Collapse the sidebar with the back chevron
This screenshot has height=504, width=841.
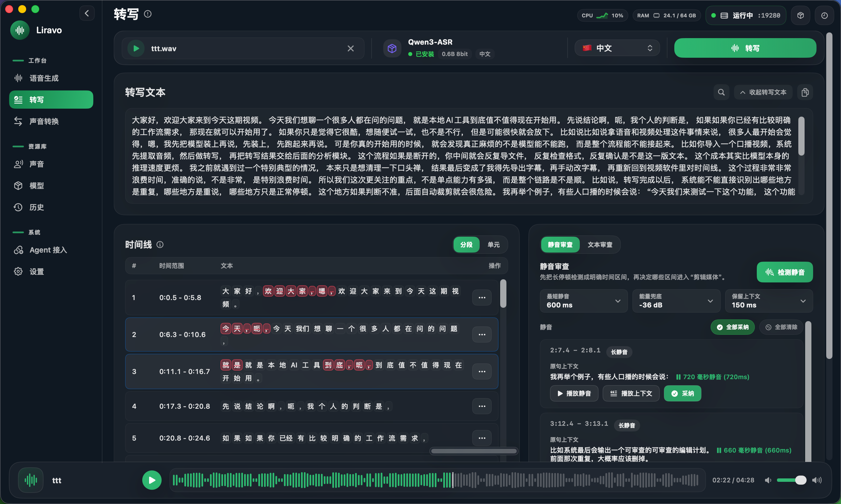coord(87,13)
